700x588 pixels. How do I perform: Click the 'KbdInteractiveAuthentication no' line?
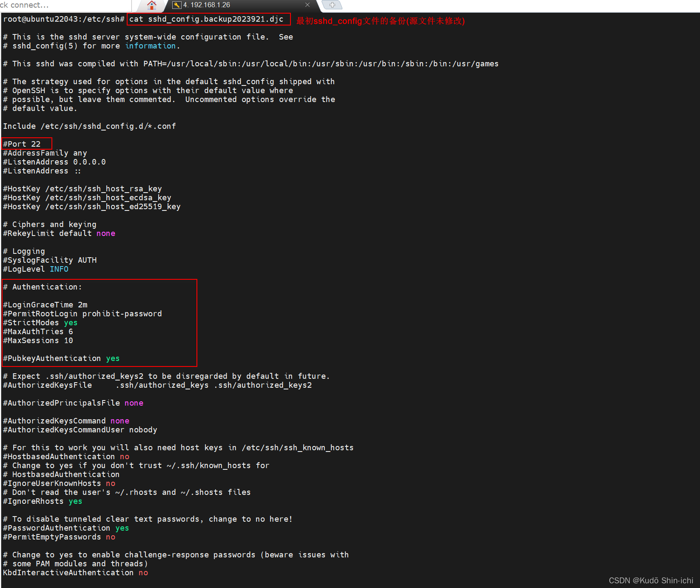pos(75,573)
